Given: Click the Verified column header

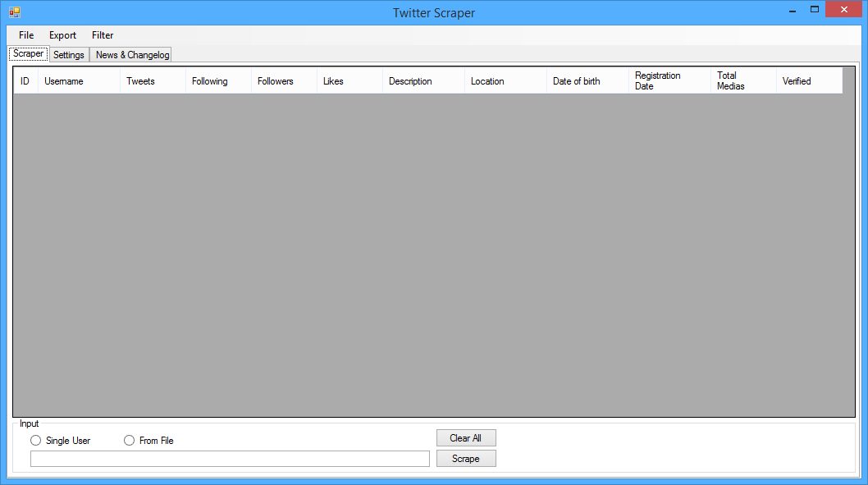Looking at the screenshot, I should point(809,80).
